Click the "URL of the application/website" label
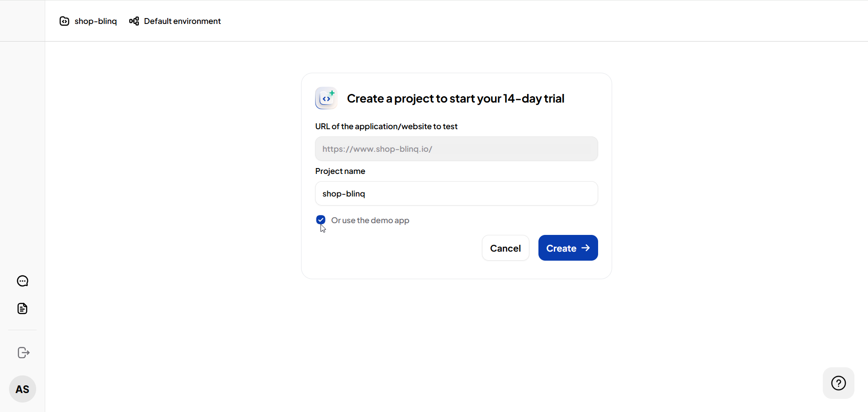 pos(386,126)
